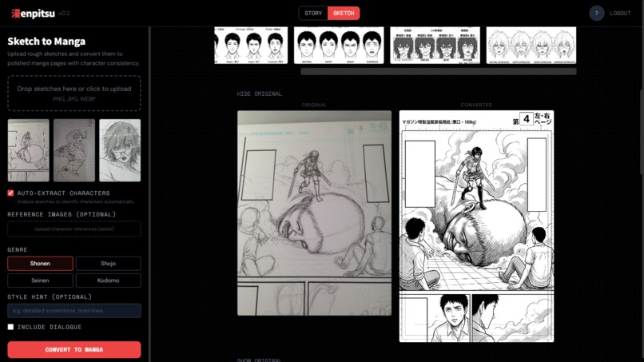
Task: Open the character references upload area
Action: point(74,229)
